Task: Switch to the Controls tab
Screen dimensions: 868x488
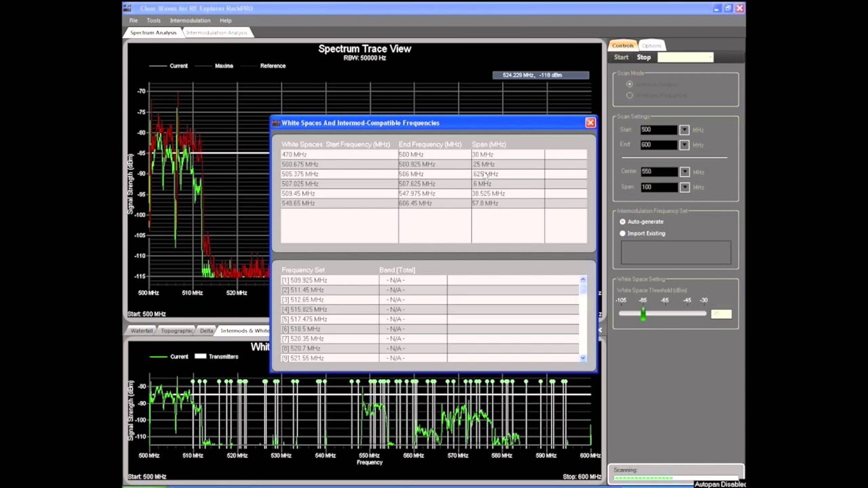Action: tap(623, 45)
